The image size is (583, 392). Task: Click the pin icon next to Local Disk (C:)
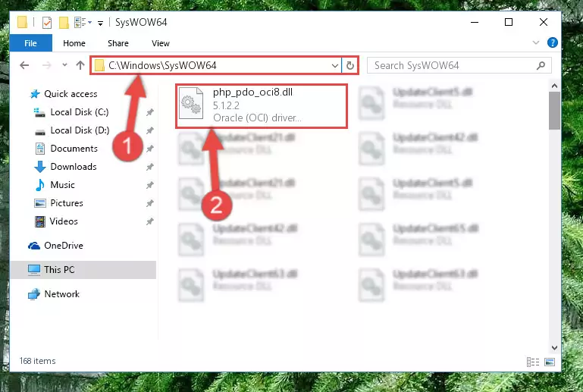pos(150,112)
